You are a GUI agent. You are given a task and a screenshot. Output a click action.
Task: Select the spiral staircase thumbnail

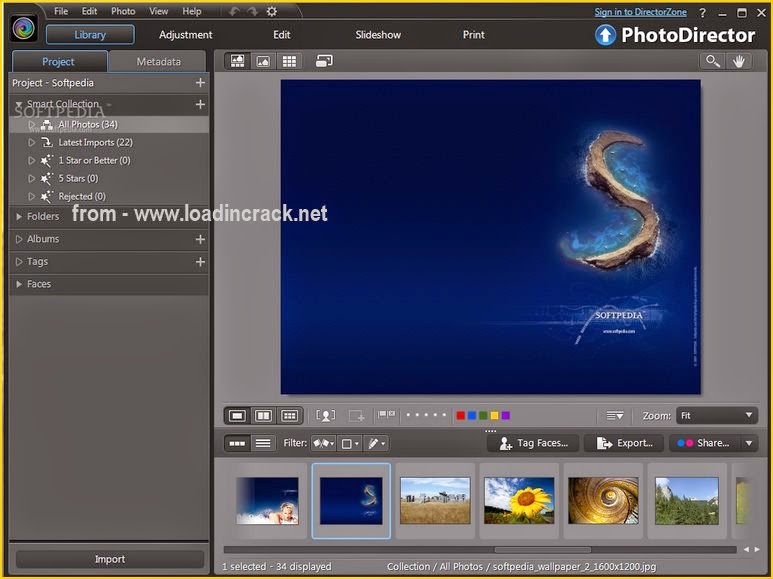(603, 500)
